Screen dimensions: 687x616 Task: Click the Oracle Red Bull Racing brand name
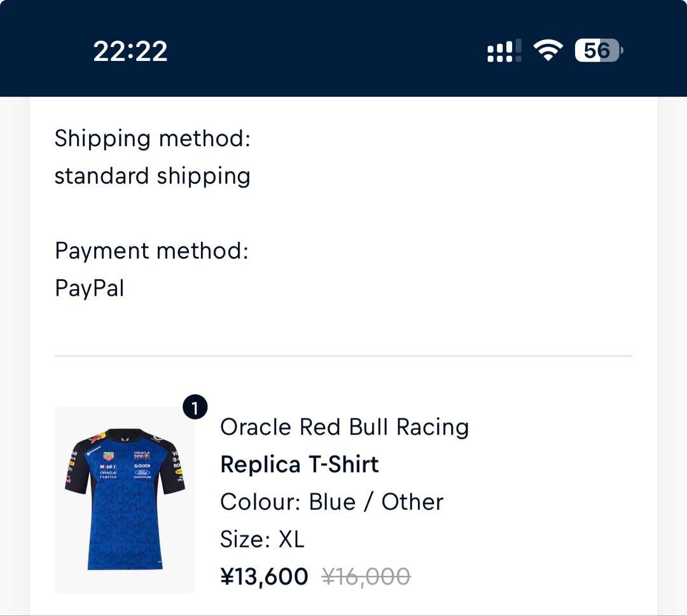(344, 427)
